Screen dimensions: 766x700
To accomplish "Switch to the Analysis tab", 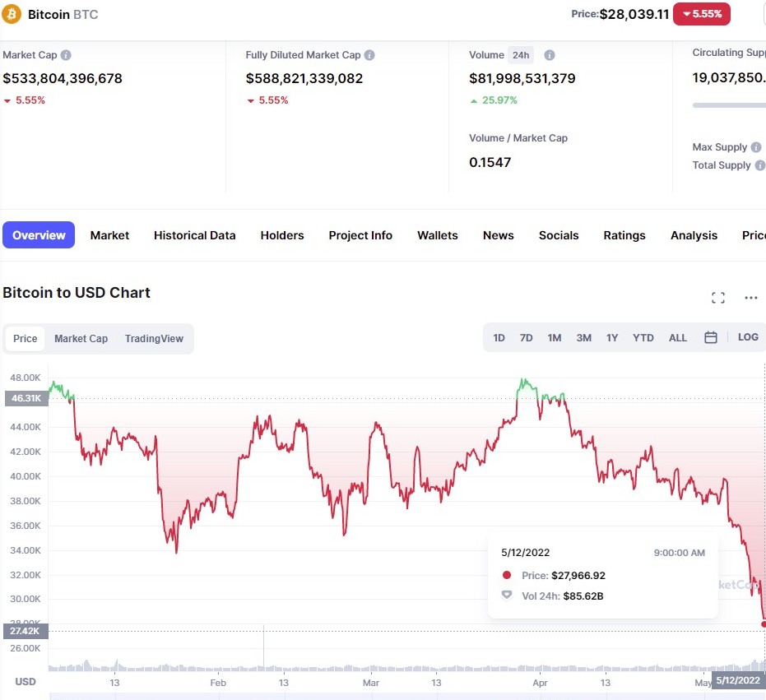I will tap(694, 235).
